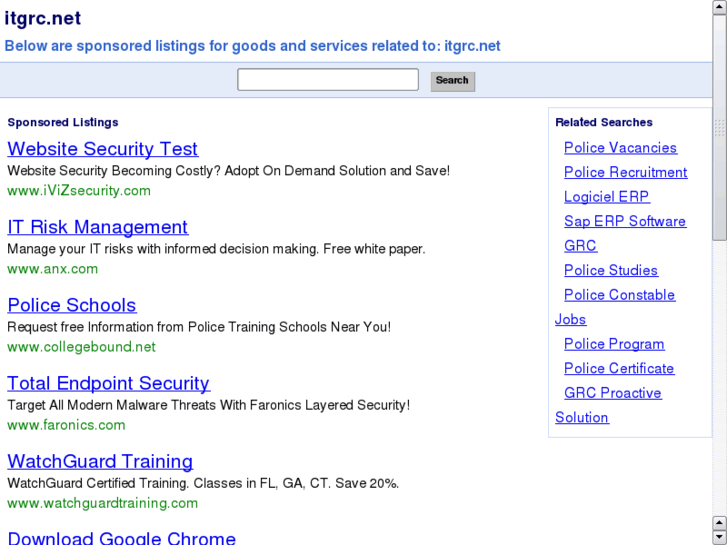Open the IT Risk Management listing

click(97, 227)
